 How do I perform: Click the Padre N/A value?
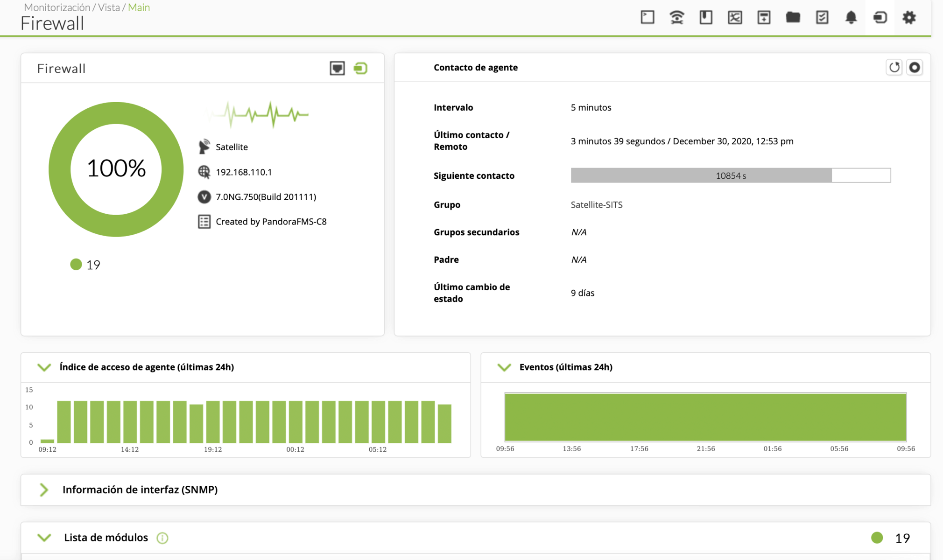578,259
